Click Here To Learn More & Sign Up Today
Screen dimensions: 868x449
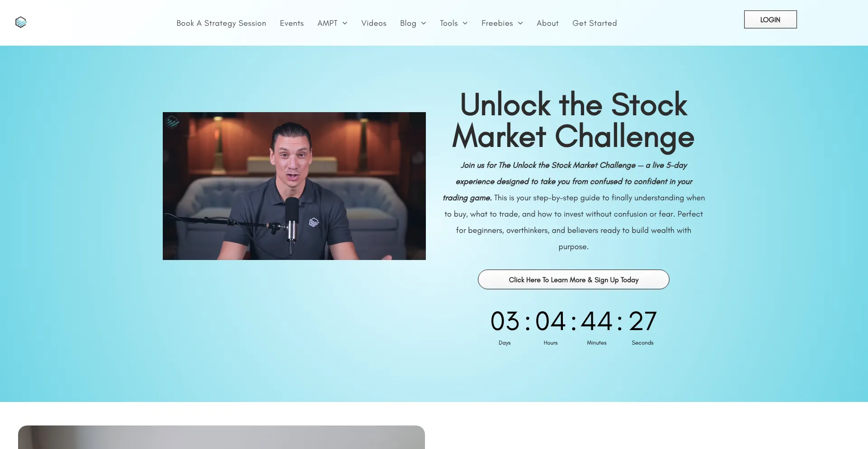click(x=573, y=279)
